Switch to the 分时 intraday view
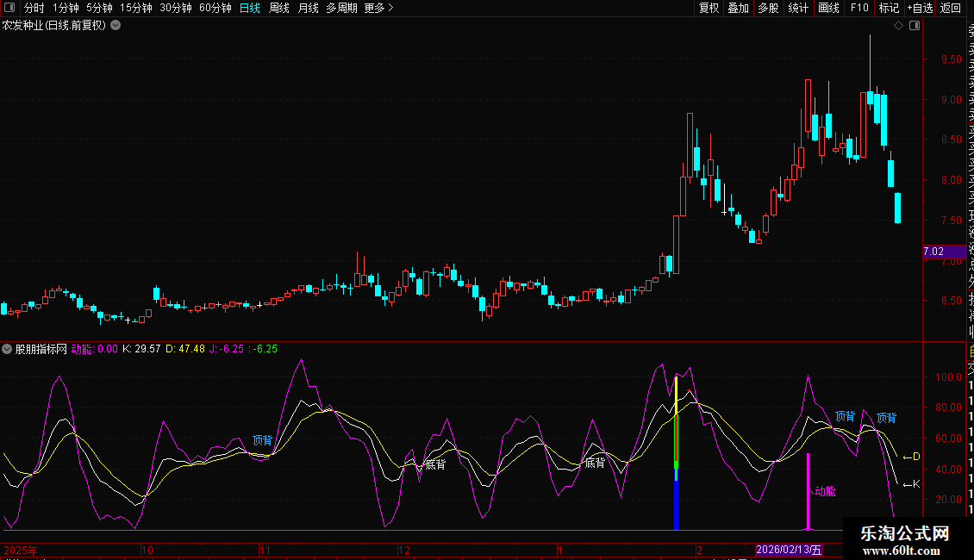This screenshot has width=974, height=560. 34,8
